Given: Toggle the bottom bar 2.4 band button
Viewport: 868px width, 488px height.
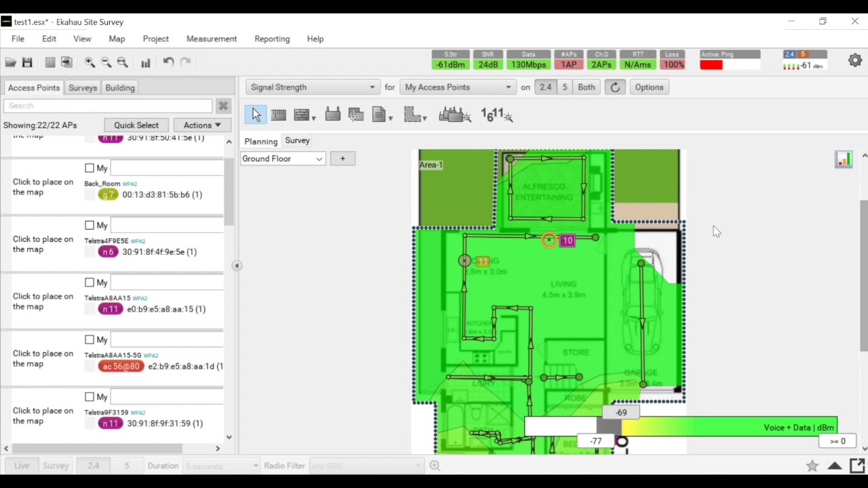Looking at the screenshot, I should [93, 466].
